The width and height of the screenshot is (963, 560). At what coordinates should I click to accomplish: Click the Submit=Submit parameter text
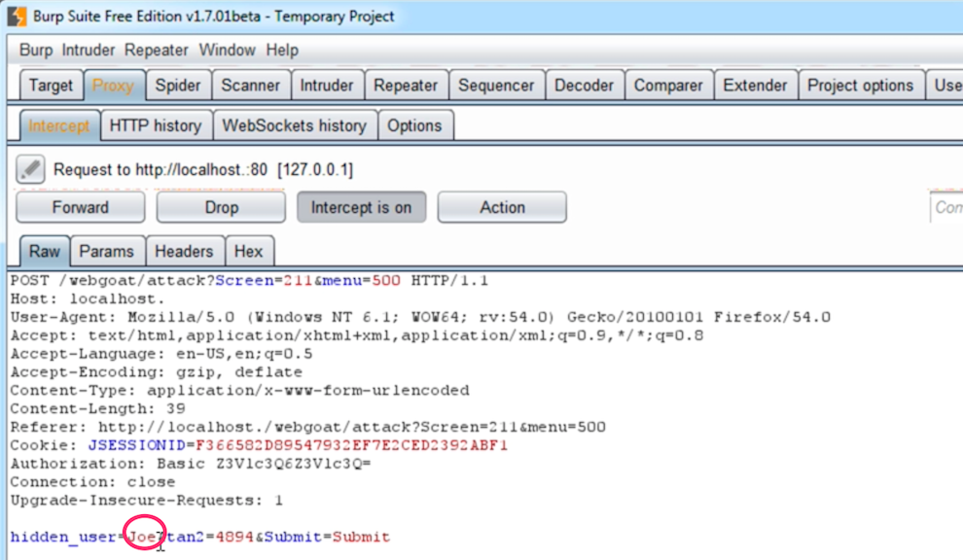pyautogui.click(x=328, y=538)
